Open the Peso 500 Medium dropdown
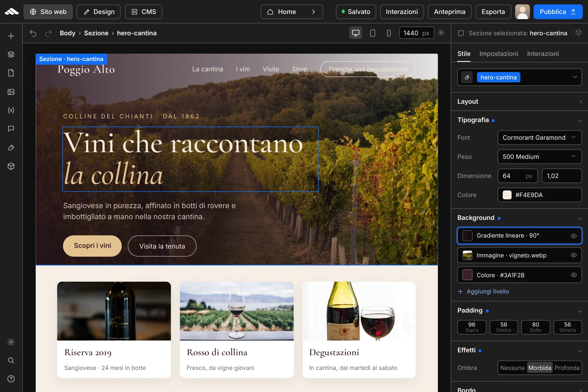Image resolution: width=588 pixels, height=392 pixels. [540, 157]
